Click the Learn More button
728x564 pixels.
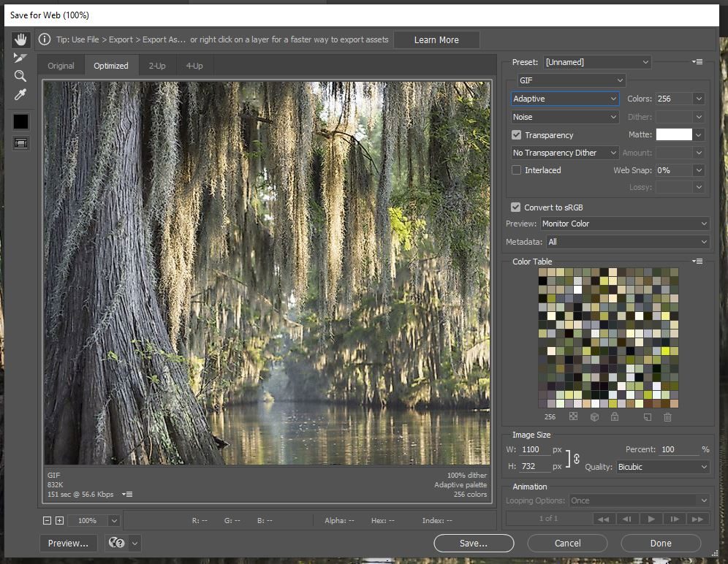point(436,40)
